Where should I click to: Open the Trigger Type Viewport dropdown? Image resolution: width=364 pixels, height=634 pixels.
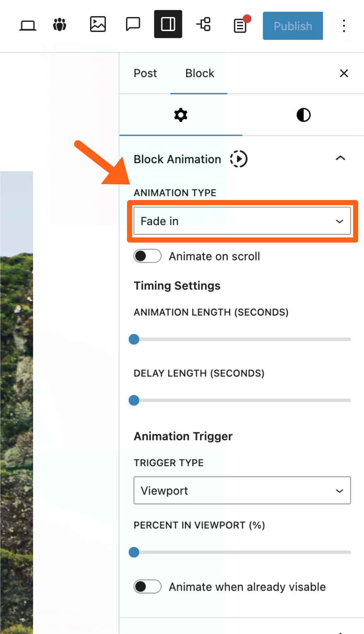(x=242, y=491)
